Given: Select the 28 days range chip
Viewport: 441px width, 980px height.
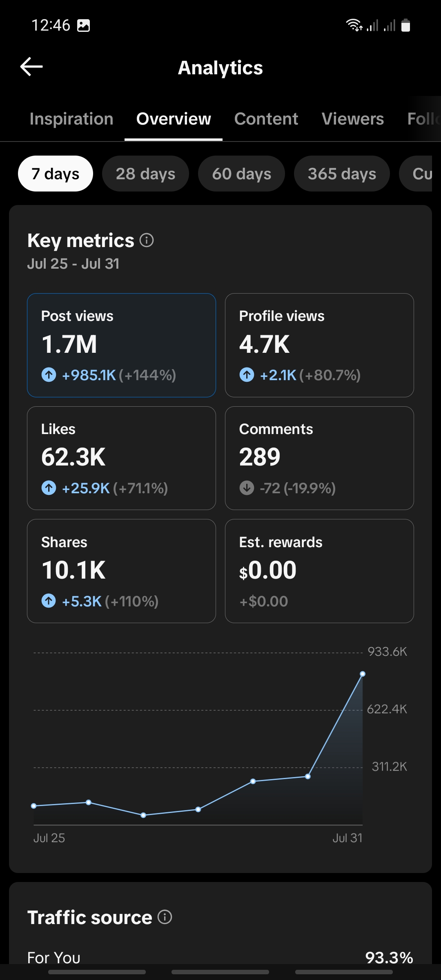Looking at the screenshot, I should 145,174.
